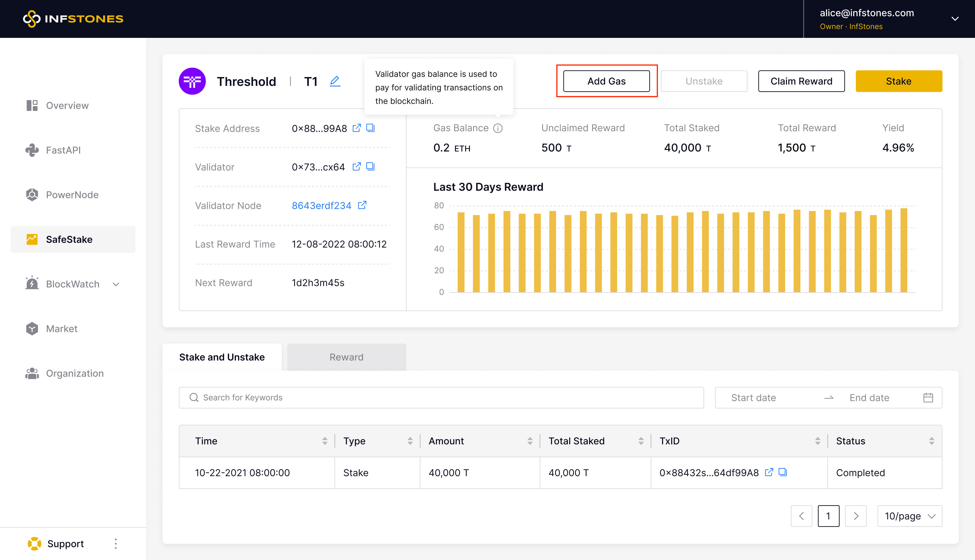The width and height of the screenshot is (975, 560).
Task: Open the 10/page size dropdown
Action: tap(910, 516)
